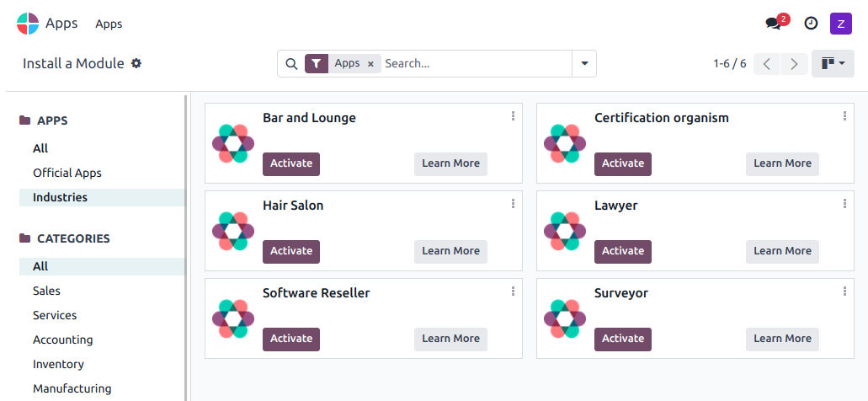
Task: Click the Odoo Apps home logo
Action: [28, 24]
